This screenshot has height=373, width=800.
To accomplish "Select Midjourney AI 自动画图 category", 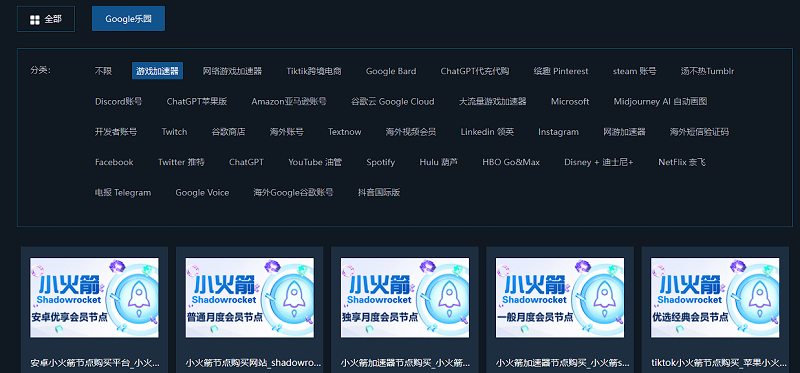I will 660,102.
